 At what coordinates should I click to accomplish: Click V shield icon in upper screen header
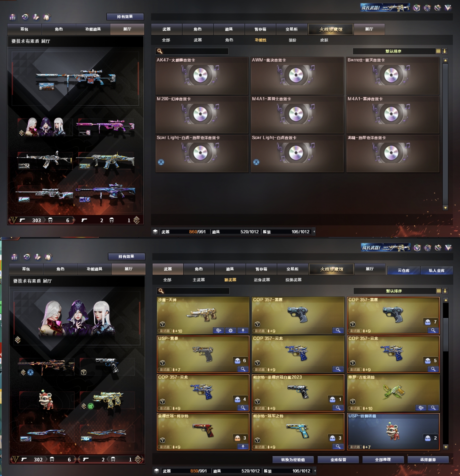tap(416, 8)
